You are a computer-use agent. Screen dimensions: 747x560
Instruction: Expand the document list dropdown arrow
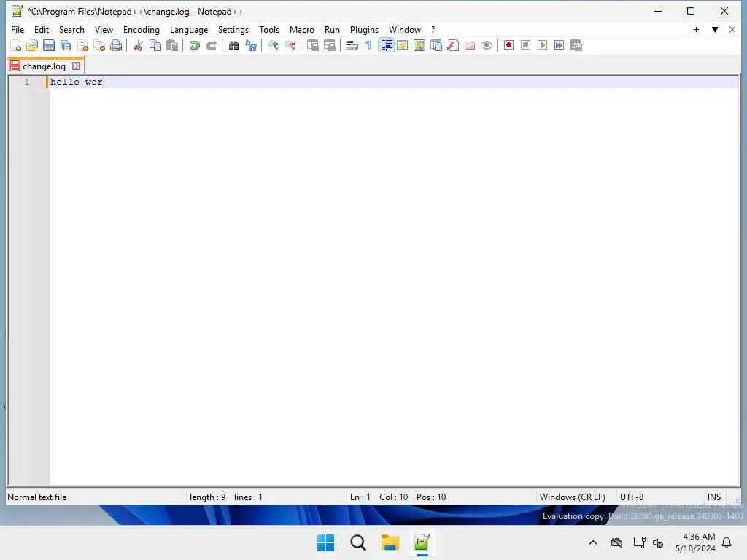tap(715, 29)
